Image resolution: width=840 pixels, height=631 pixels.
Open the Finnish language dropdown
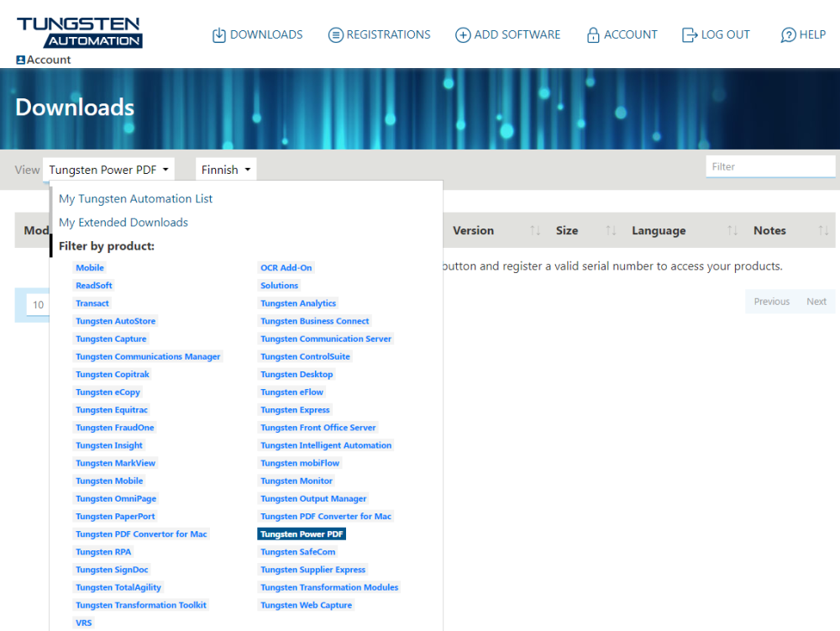pos(226,170)
